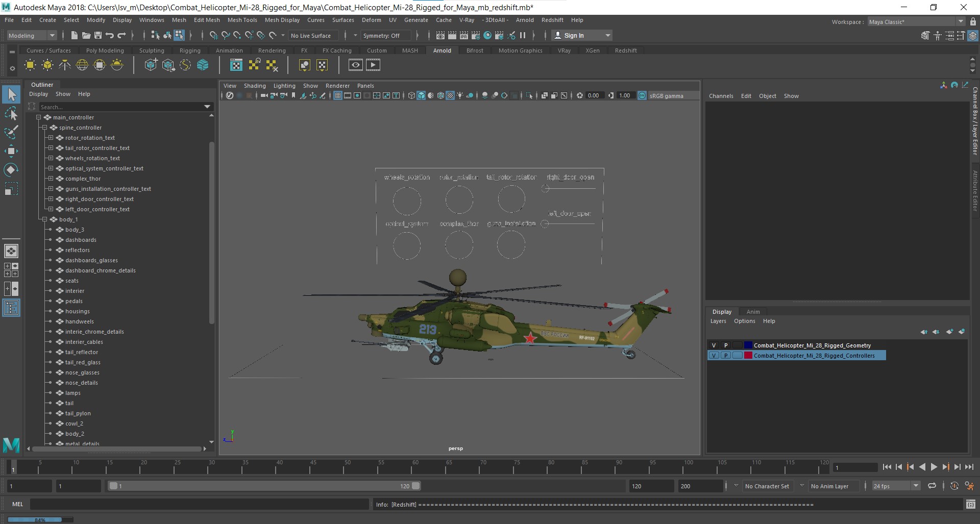The image size is (980, 524).
Task: Click the first Arnold light shelf icon
Action: 30,65
